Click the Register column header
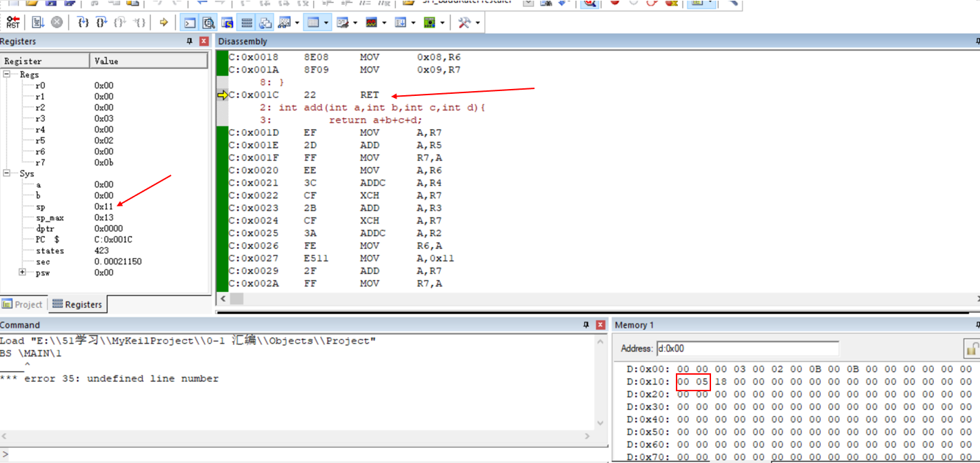The image size is (980, 463). 46,61
